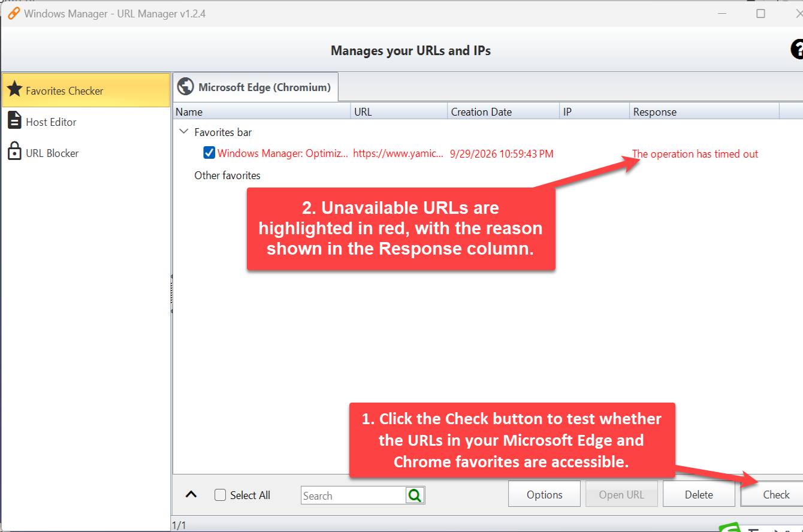Click the '1/1' status bar count
The width and height of the screenshot is (803, 532).
click(x=179, y=525)
